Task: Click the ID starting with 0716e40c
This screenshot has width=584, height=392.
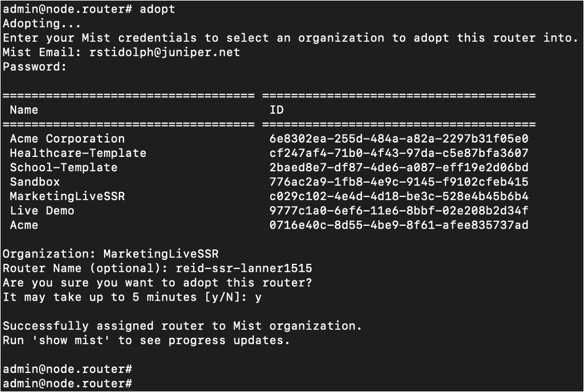Action: point(398,225)
